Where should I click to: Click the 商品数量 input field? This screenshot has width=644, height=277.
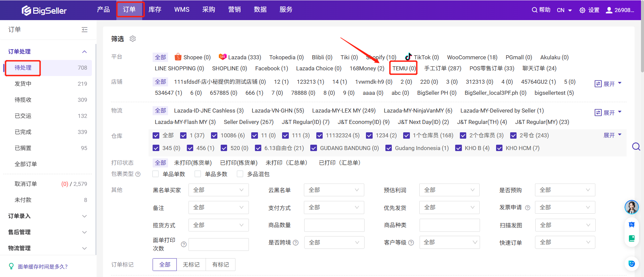coord(334,225)
